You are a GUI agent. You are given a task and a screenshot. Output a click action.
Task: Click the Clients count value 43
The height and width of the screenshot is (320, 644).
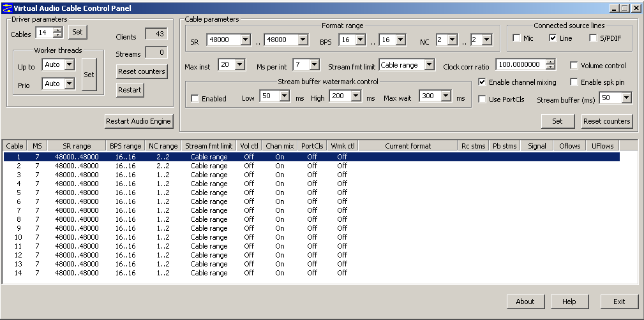(x=156, y=34)
